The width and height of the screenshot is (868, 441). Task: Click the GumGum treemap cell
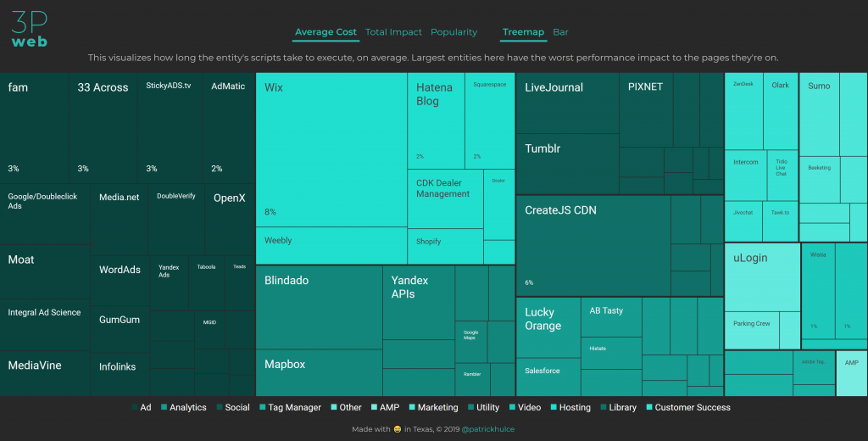coord(120,328)
